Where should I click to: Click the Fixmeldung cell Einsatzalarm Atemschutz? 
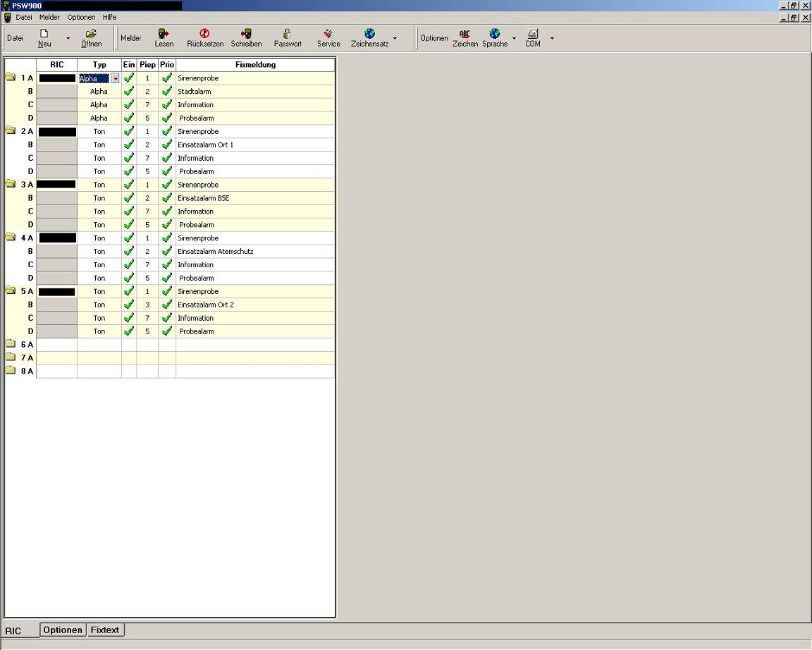216,252
